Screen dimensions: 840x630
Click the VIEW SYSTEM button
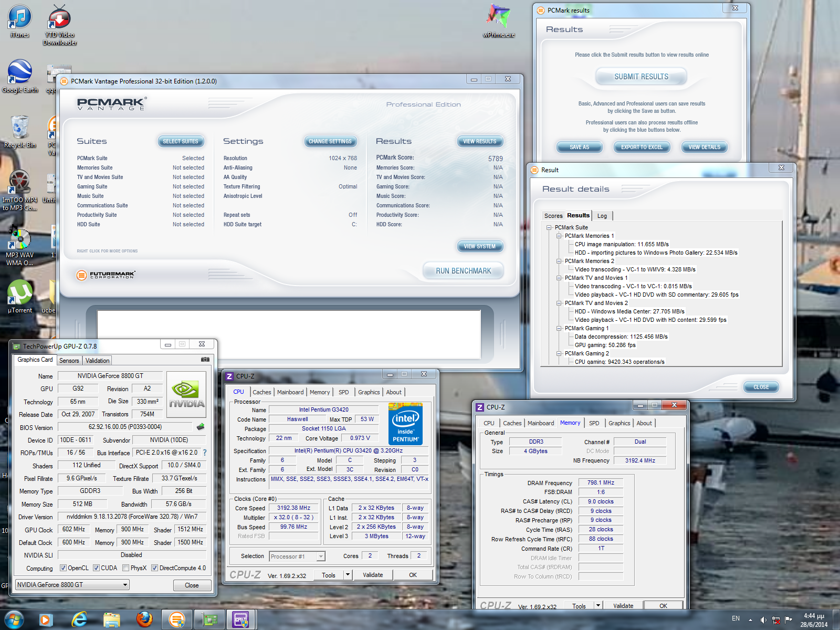click(x=480, y=246)
